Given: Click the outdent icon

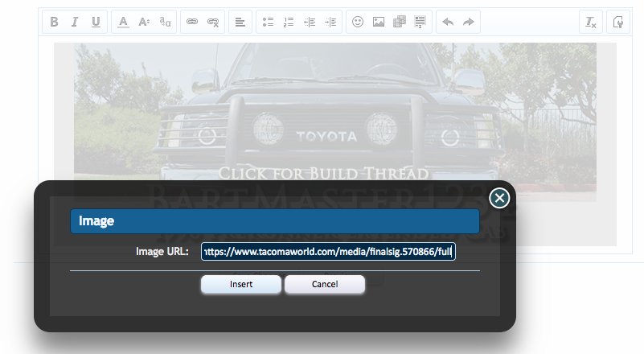Looking at the screenshot, I should point(310,22).
